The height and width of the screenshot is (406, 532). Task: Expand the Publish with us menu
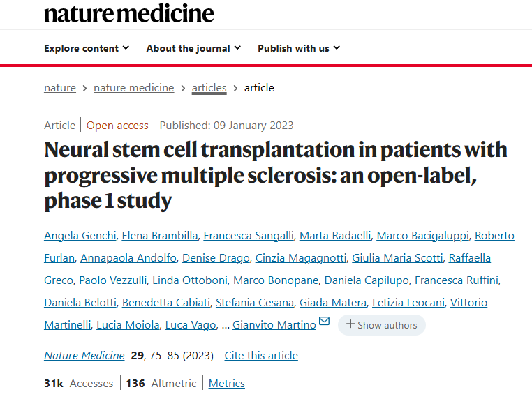click(299, 48)
